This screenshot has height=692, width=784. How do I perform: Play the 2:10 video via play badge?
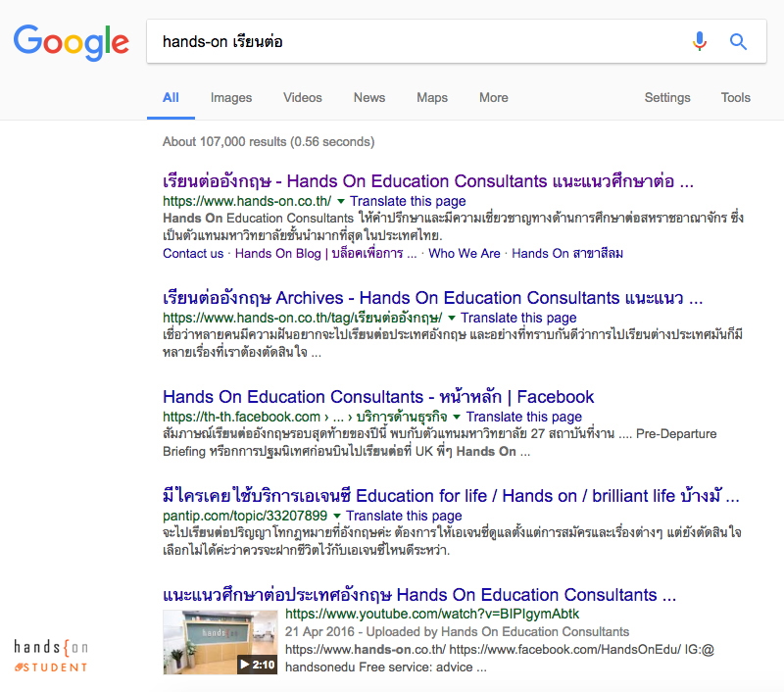tap(257, 664)
